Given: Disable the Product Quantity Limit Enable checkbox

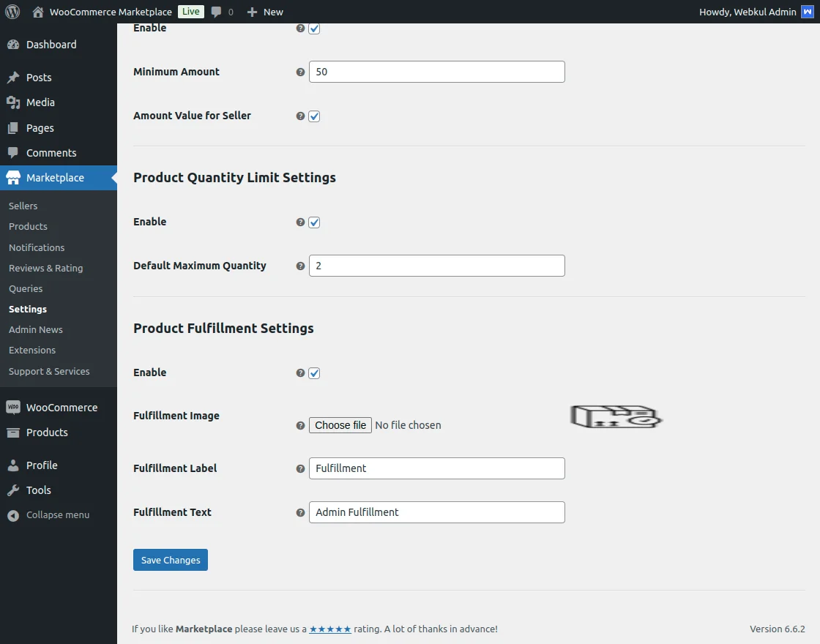Looking at the screenshot, I should tap(314, 222).
